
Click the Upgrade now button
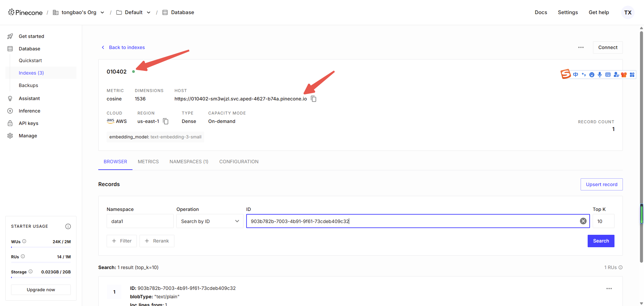point(41,290)
